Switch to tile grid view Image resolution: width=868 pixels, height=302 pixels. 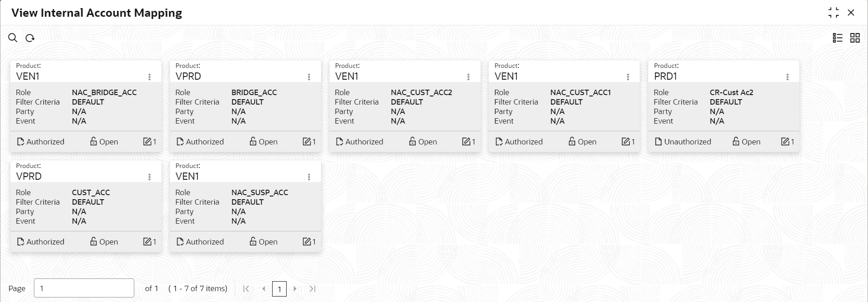(x=855, y=38)
